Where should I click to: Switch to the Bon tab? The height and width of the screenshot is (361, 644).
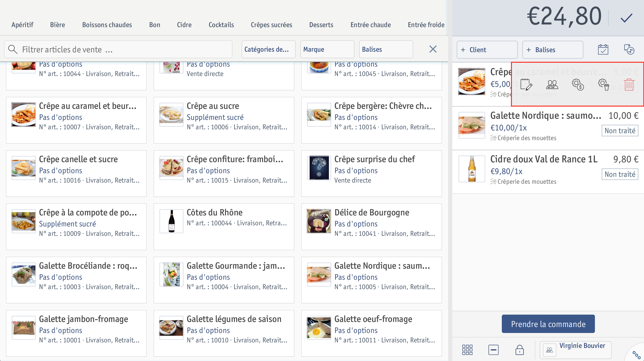click(155, 25)
